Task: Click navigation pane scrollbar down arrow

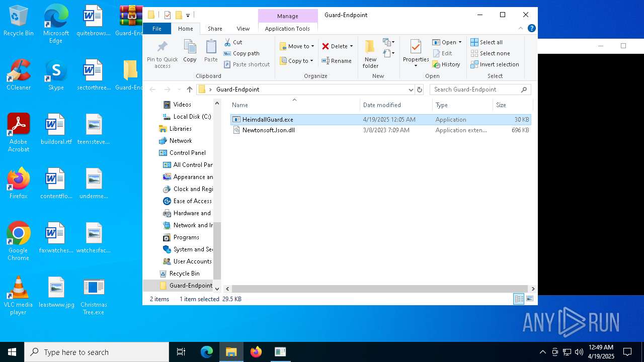Action: click(x=217, y=289)
